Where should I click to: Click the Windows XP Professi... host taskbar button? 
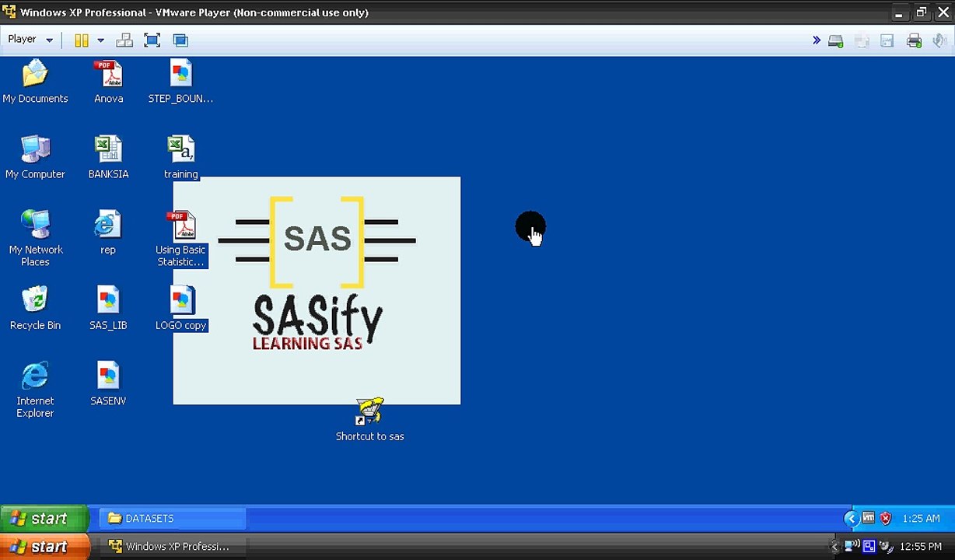pos(174,547)
